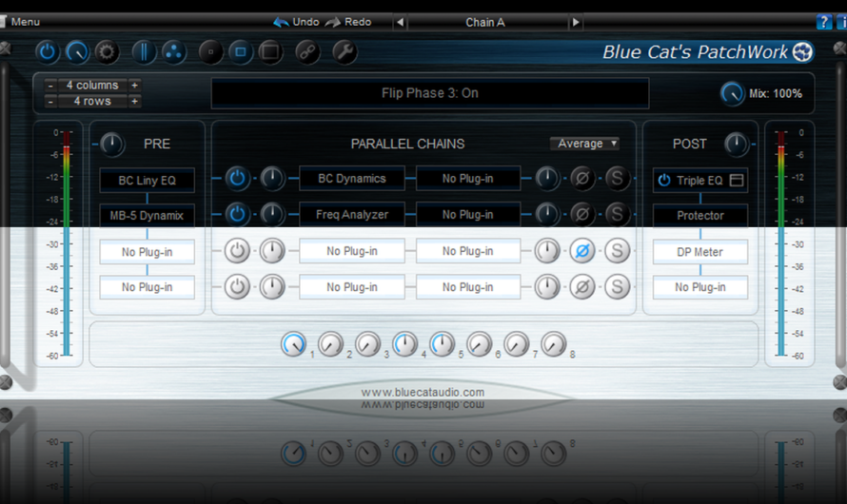This screenshot has width=847, height=504.
Task: Select the medium window size icon
Action: (x=241, y=52)
